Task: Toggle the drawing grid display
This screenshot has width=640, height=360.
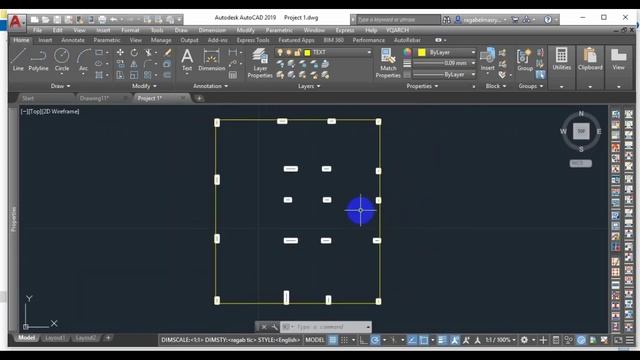Action: tap(333, 340)
